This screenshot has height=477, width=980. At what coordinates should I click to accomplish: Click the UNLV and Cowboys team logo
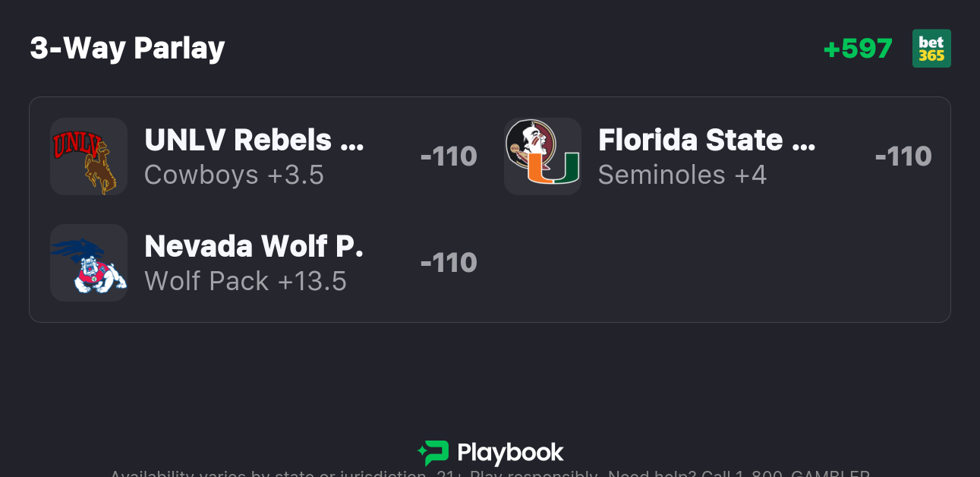[x=88, y=156]
